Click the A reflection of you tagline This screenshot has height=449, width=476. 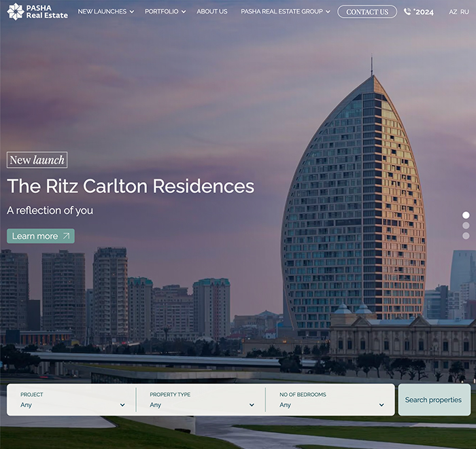pos(50,211)
